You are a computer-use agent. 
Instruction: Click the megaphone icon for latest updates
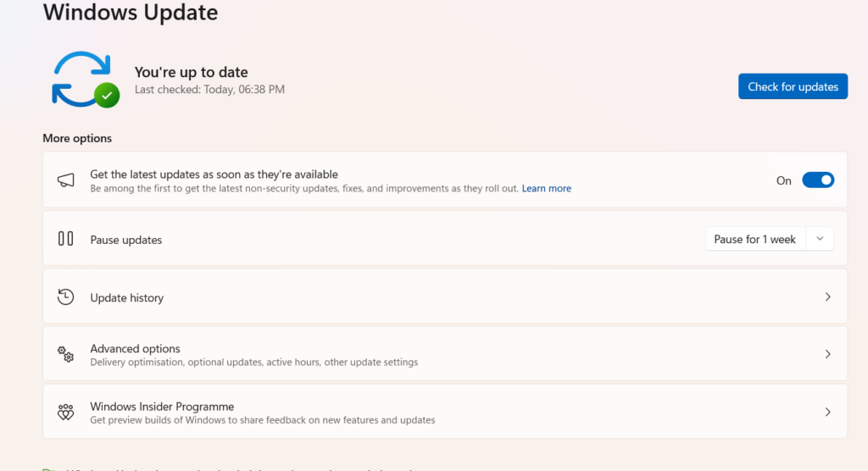tap(65, 180)
